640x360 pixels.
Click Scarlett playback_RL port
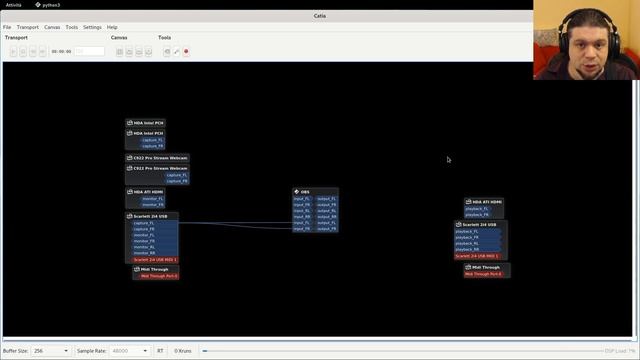click(x=478, y=243)
